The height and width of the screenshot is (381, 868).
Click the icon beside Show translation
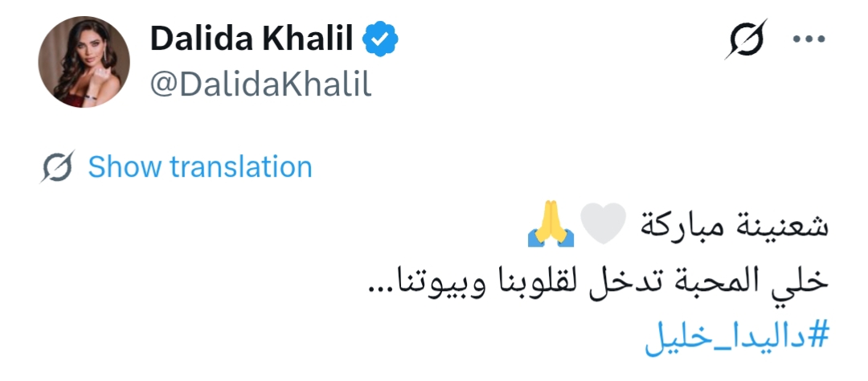coord(58,167)
